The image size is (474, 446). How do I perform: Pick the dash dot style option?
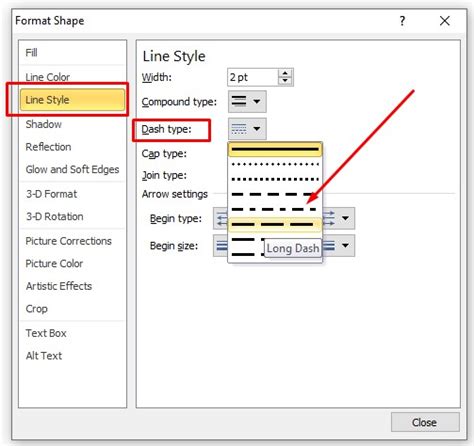click(x=275, y=209)
